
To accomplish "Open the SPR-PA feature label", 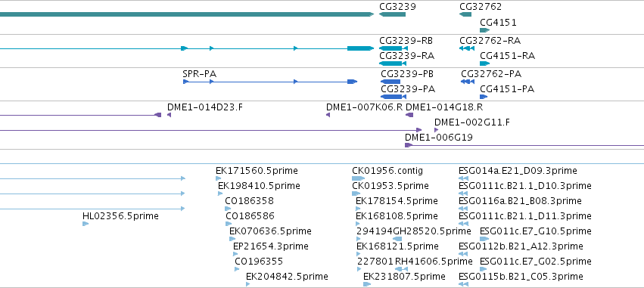I will [199, 74].
